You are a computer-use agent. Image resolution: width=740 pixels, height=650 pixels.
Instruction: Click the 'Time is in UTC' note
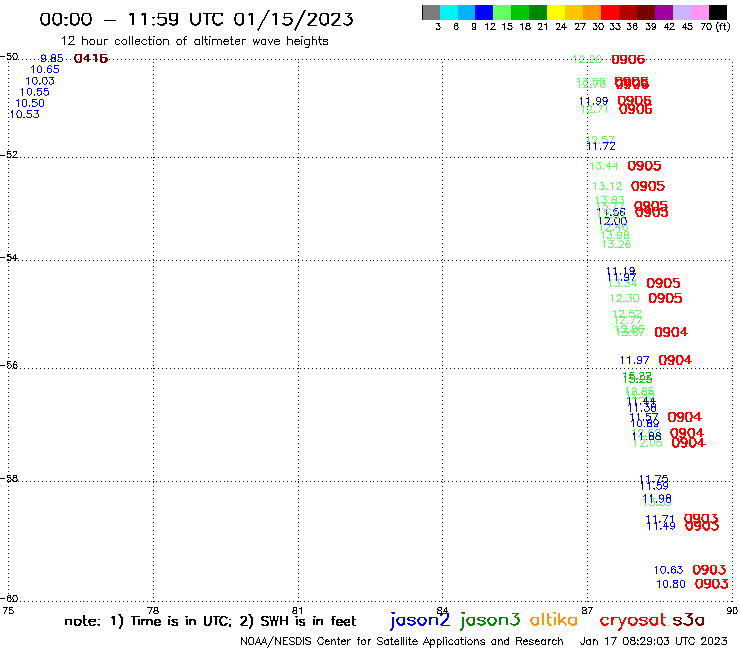coord(181,621)
